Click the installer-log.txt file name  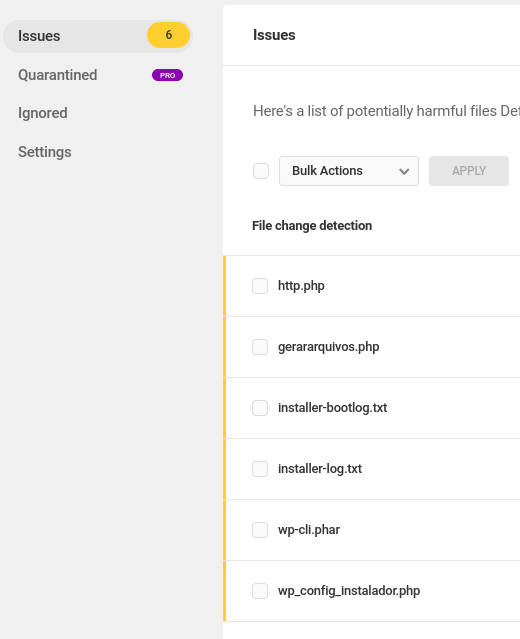tap(320, 469)
